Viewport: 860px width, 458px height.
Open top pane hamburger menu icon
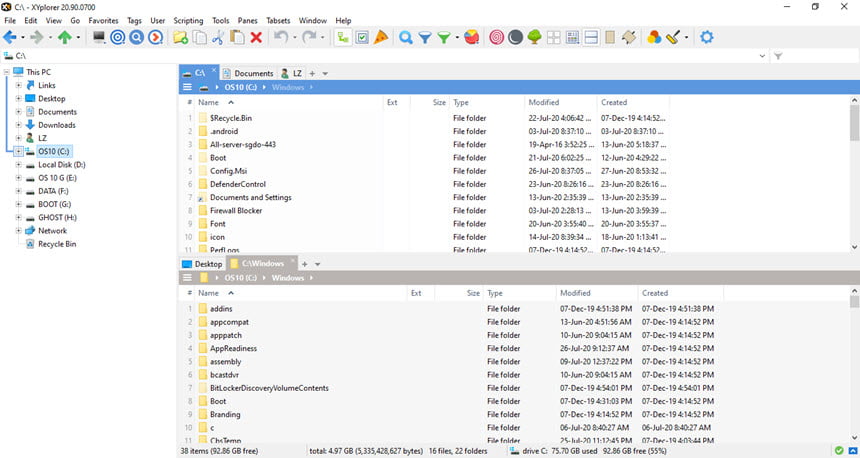pos(187,87)
